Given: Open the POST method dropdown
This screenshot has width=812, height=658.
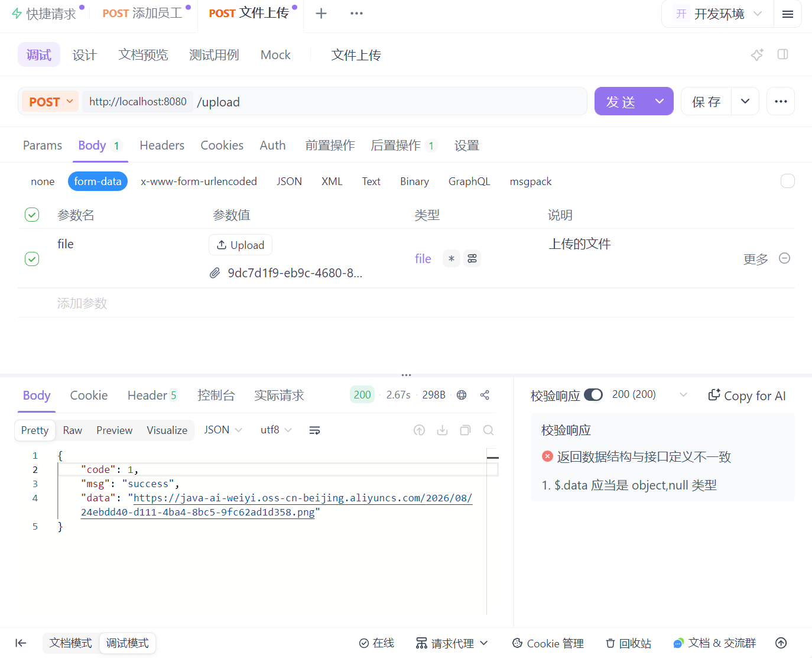Looking at the screenshot, I should tap(51, 102).
